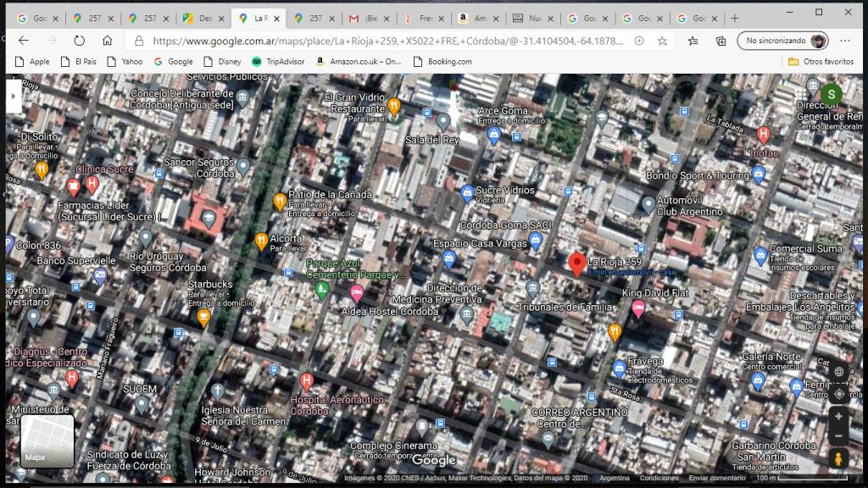Switch to the Gmail tab
The width and height of the screenshot is (868, 488).
click(x=366, y=18)
